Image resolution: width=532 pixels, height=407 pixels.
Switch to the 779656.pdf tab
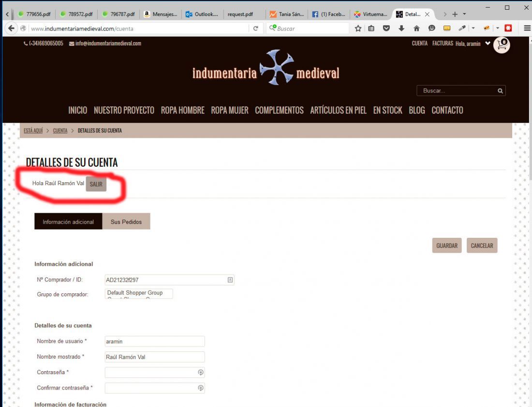point(34,14)
